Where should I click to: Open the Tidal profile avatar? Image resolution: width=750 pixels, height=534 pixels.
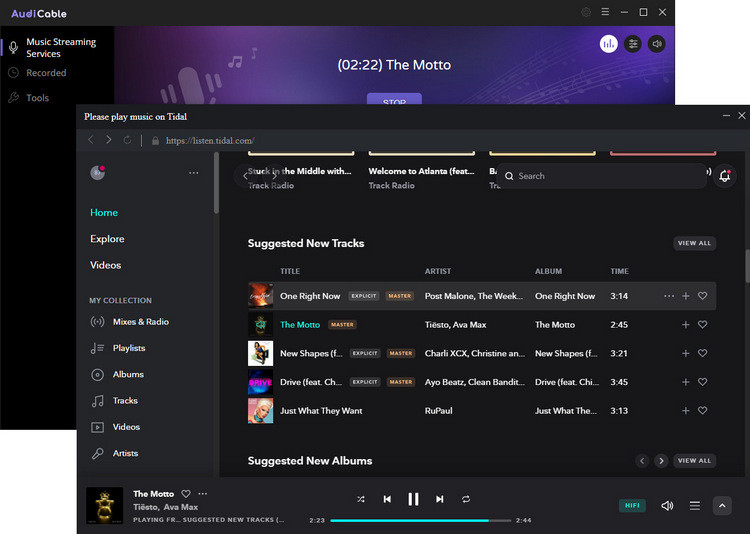pyautogui.click(x=98, y=172)
